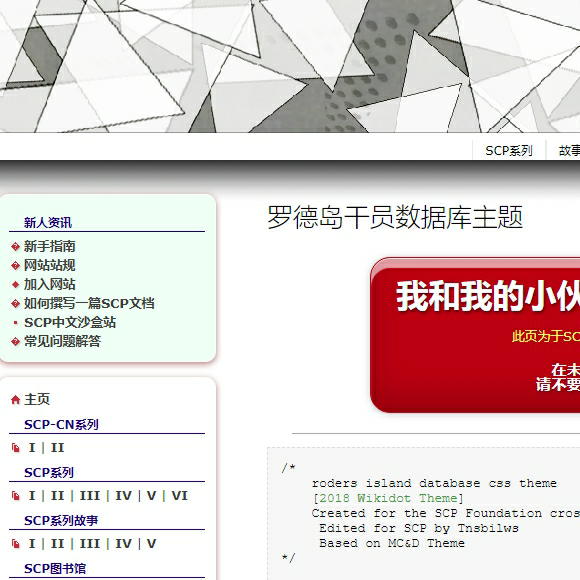Click series icon in SCP系列 row

15,496
